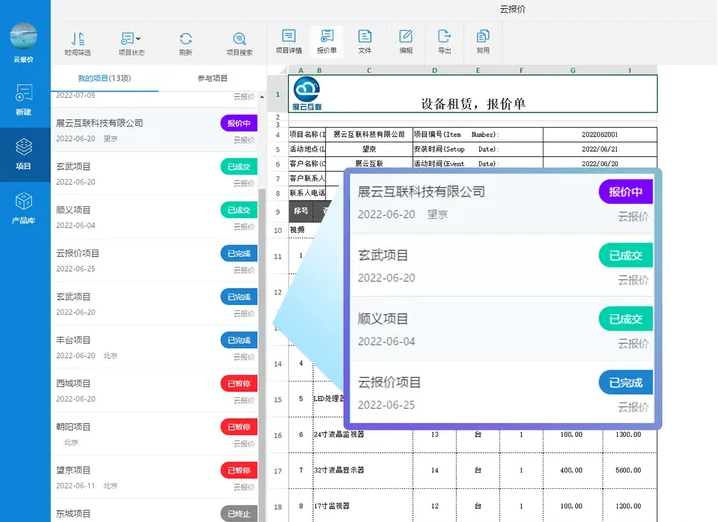Click the 已完成 badge of 云报价项目
Screen dimensions: 718x522
point(239,253)
